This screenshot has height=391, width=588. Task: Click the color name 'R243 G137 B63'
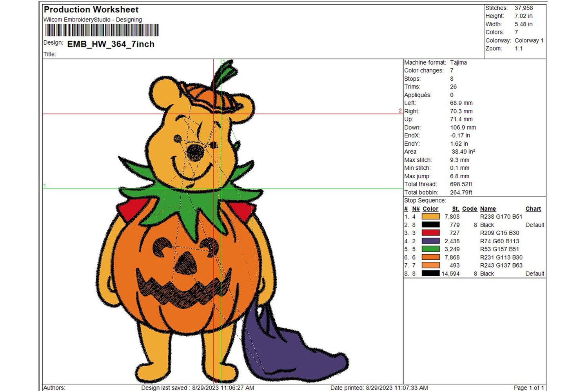[501, 265]
